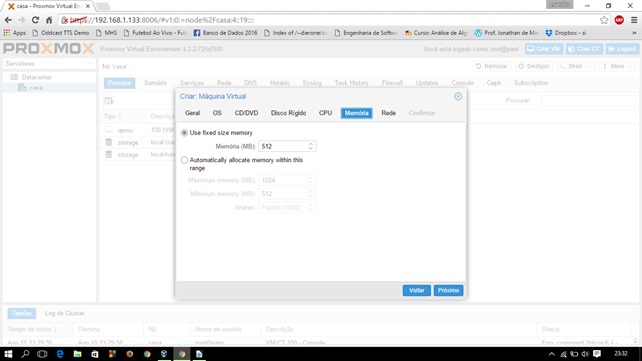
Task: Click the Memória (MB) input field
Action: pyautogui.click(x=283, y=146)
